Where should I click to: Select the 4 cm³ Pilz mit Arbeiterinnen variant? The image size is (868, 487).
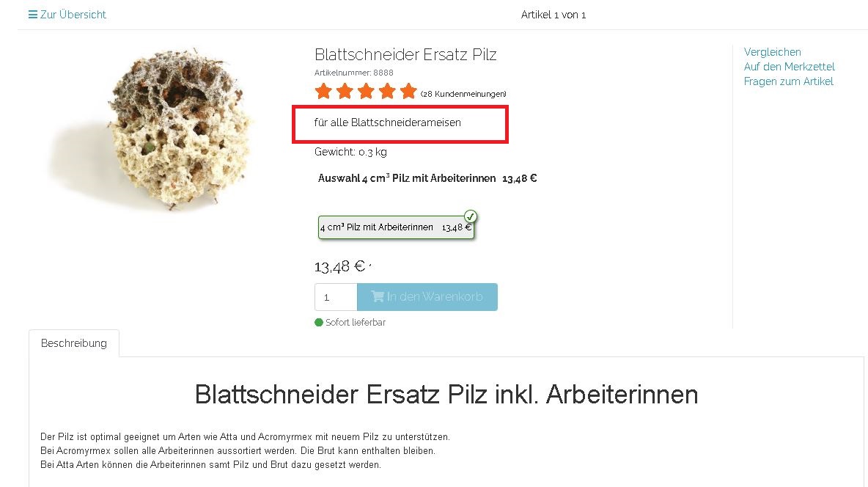click(397, 227)
